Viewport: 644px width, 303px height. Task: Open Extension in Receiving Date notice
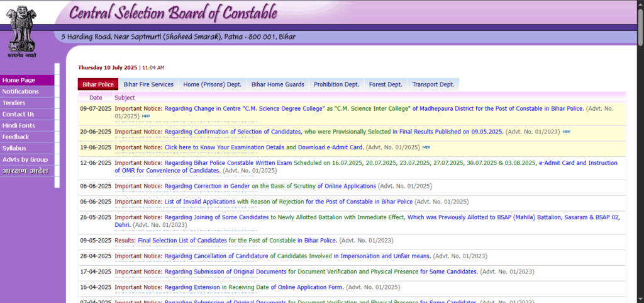[x=254, y=287]
